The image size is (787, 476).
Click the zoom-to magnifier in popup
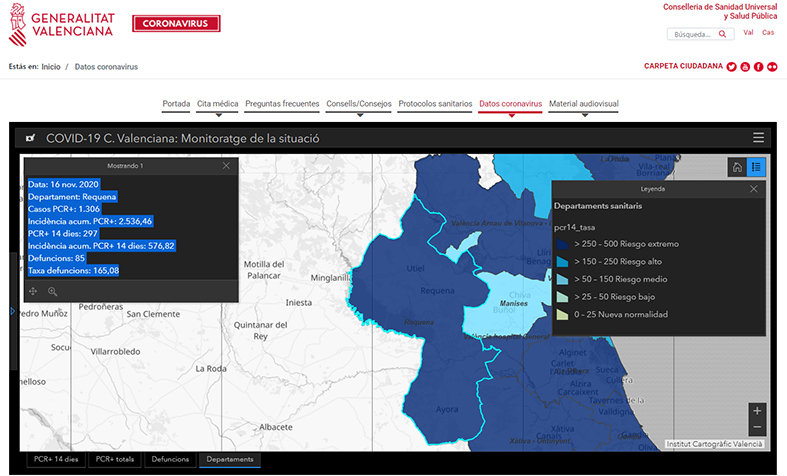tap(52, 291)
